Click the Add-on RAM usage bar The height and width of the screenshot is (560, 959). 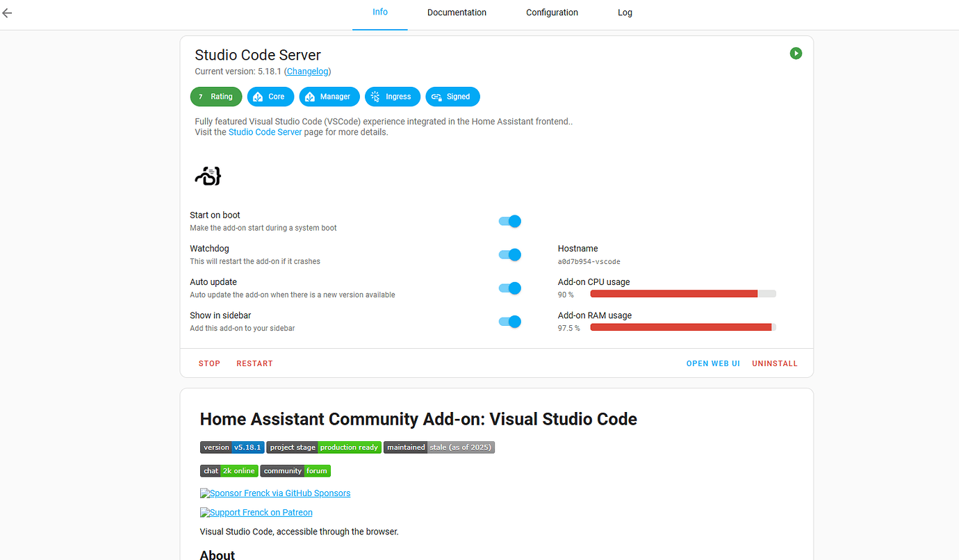[x=683, y=327]
